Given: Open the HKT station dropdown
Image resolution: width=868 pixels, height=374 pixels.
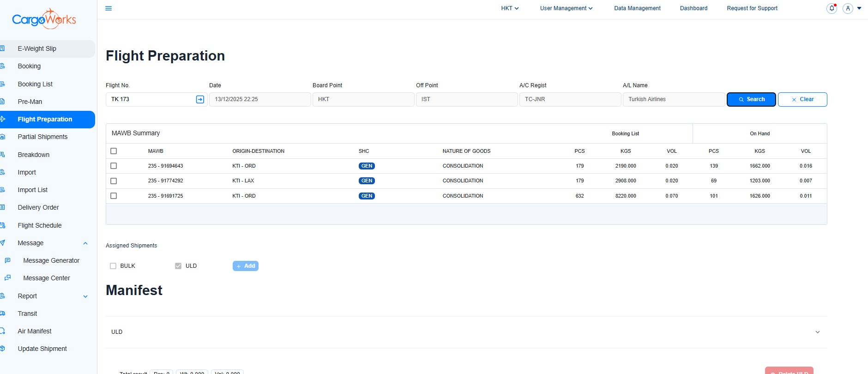Looking at the screenshot, I should coord(510,8).
